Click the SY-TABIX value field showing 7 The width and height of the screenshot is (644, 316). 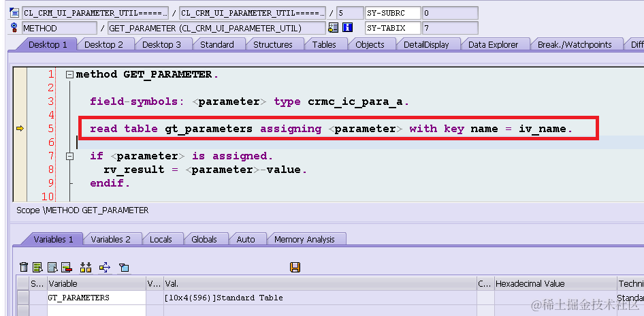pyautogui.click(x=450, y=28)
